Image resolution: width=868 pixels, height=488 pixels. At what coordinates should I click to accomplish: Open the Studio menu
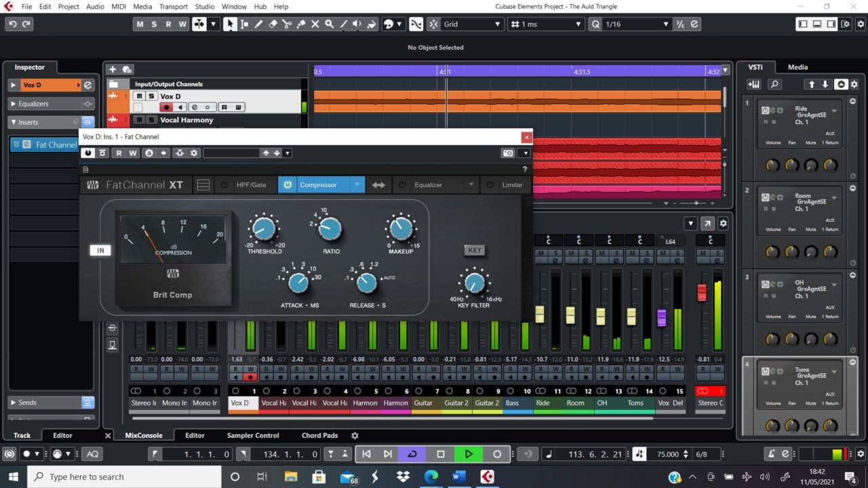(205, 6)
